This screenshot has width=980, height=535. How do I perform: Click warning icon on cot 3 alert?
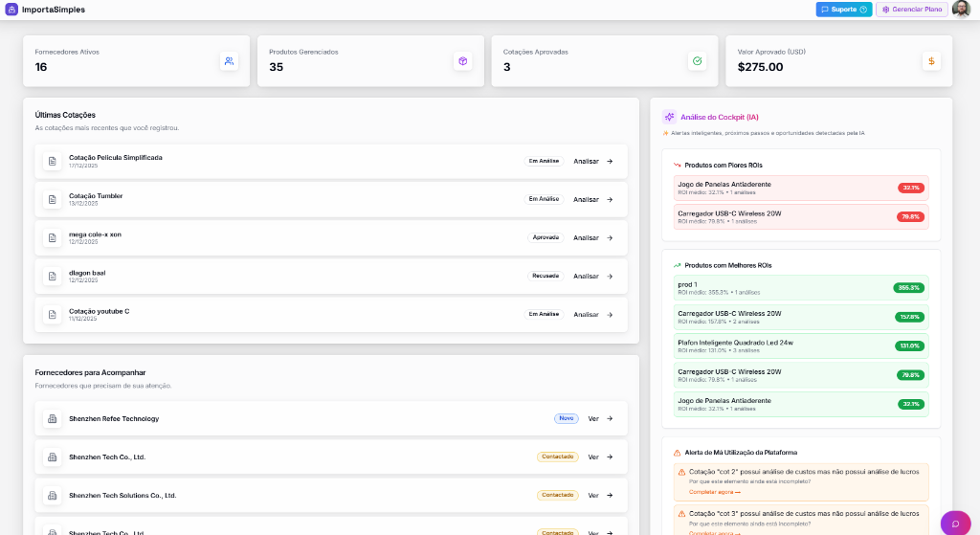[681, 514]
